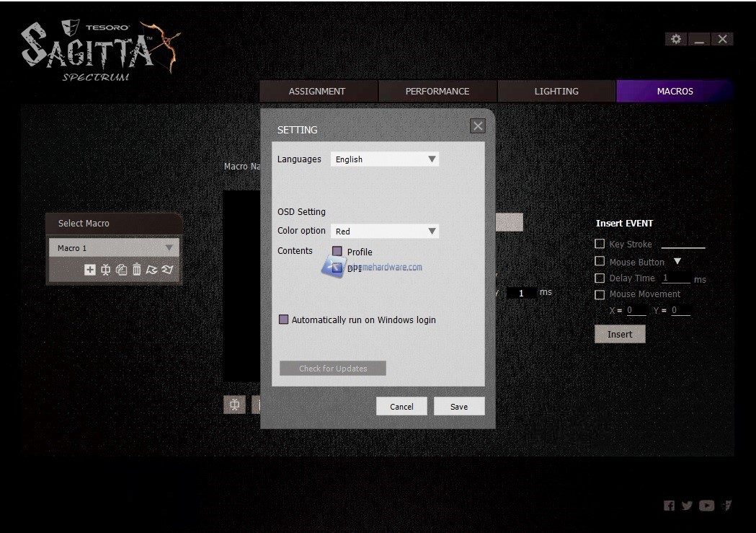Switch to the ASSIGNMENT tab
The height and width of the screenshot is (533, 756).
[317, 92]
